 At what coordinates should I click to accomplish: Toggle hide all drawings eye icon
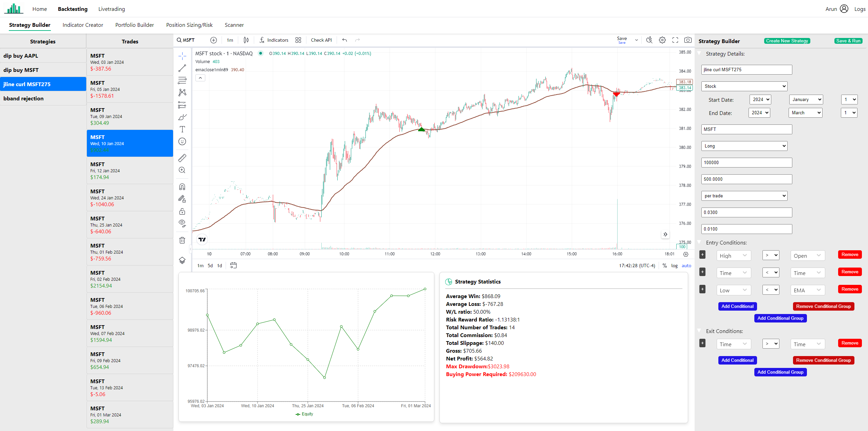tap(182, 223)
